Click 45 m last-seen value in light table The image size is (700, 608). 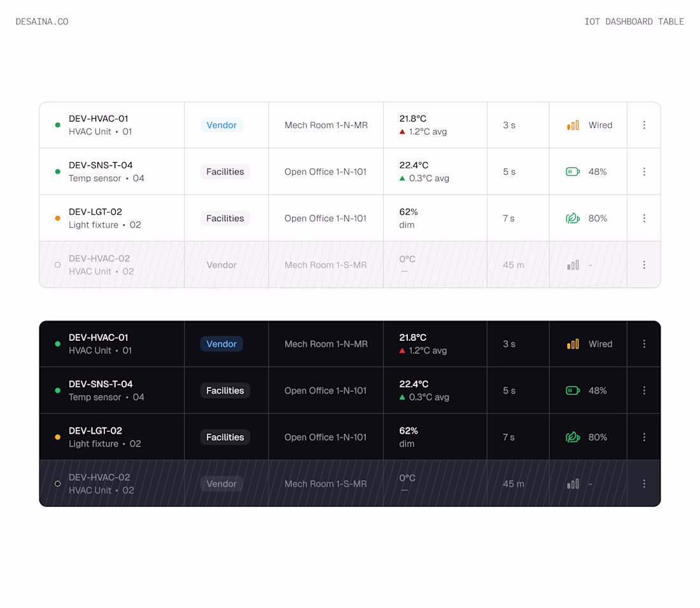point(514,265)
